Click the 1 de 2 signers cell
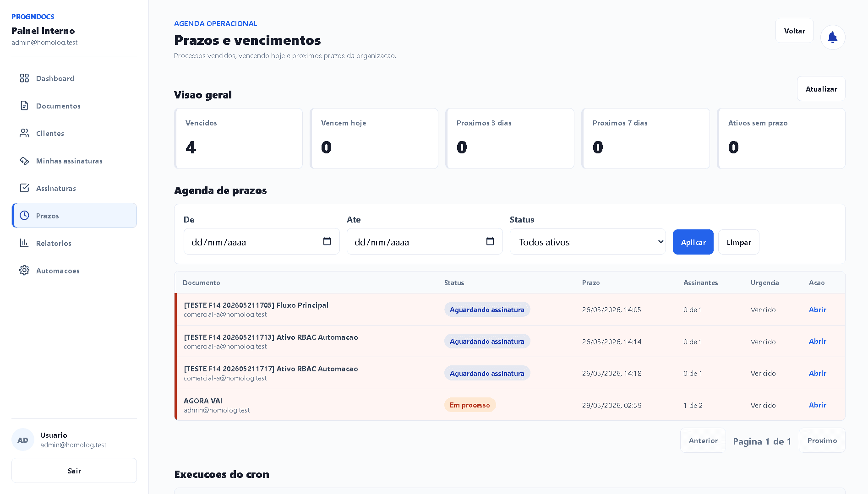This screenshot has height=494, width=868. tap(693, 405)
